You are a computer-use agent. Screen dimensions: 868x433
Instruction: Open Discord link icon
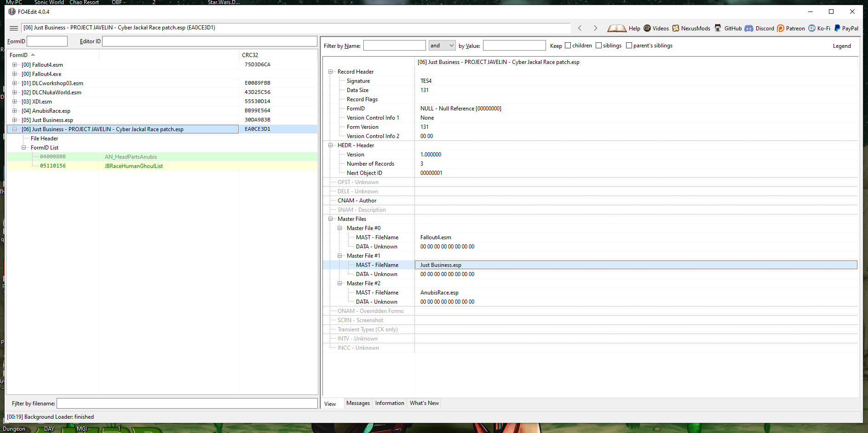pyautogui.click(x=749, y=28)
